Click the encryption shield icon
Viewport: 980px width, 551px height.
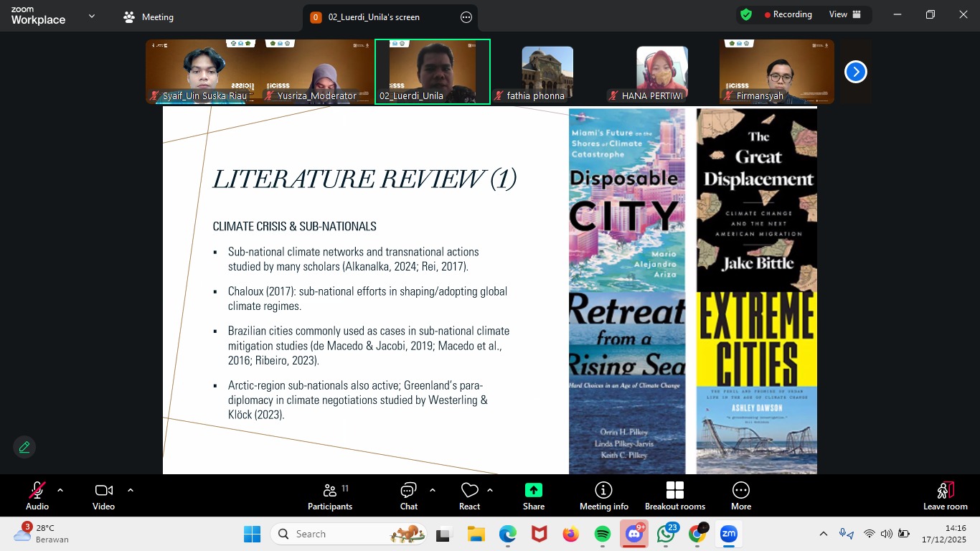pyautogui.click(x=746, y=14)
